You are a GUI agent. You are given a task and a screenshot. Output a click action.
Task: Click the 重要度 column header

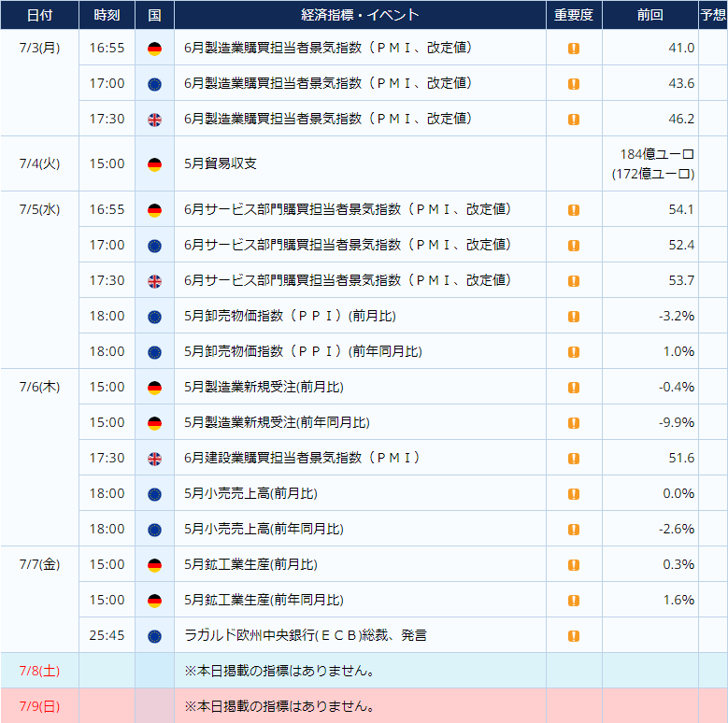click(x=574, y=15)
